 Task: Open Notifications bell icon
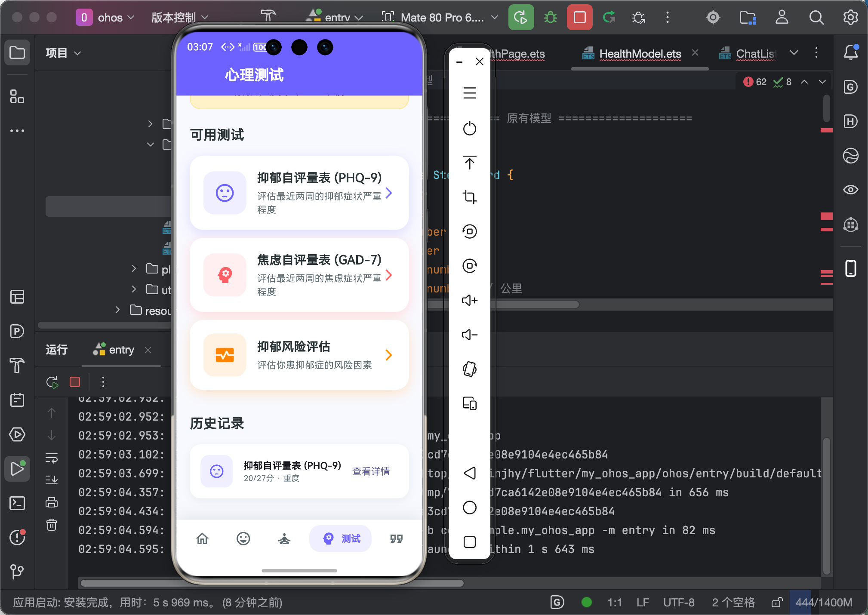(850, 52)
